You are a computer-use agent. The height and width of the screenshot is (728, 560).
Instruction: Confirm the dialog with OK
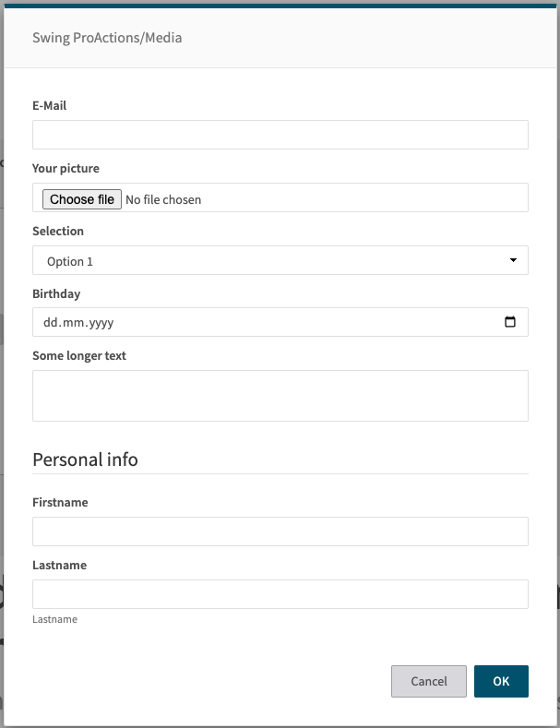(501, 681)
